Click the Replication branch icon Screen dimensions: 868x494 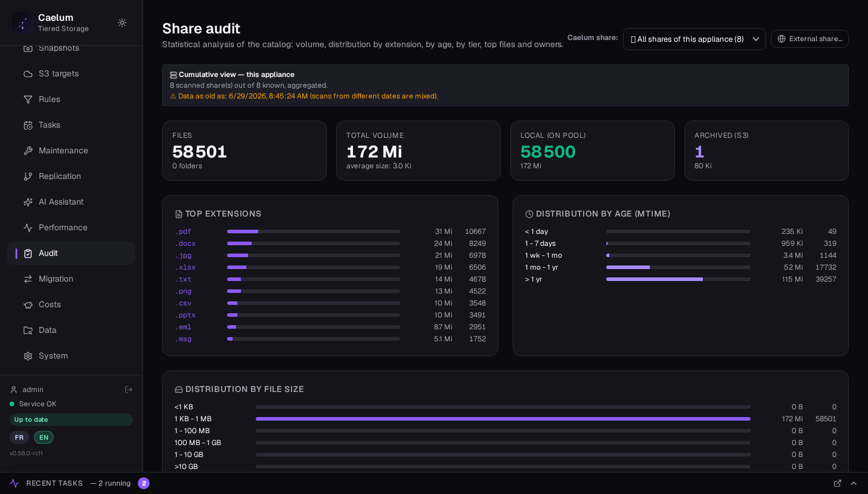(x=28, y=176)
